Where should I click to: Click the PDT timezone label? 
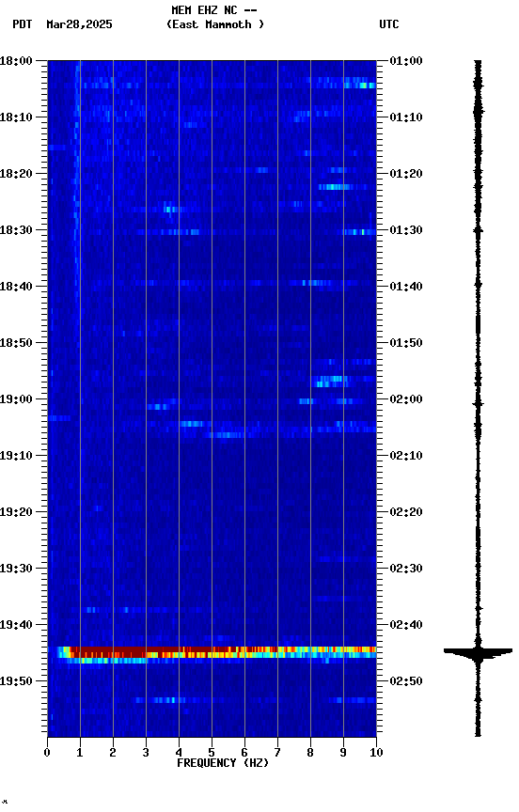coord(23,24)
